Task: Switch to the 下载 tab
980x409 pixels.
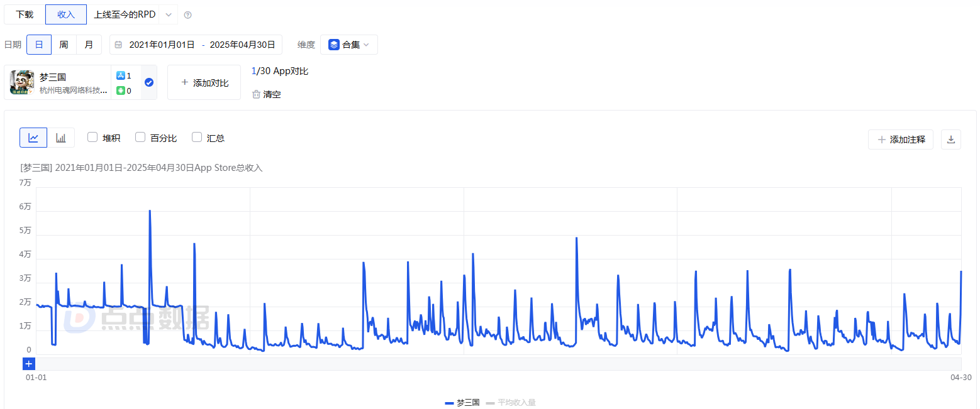Action: [x=25, y=14]
